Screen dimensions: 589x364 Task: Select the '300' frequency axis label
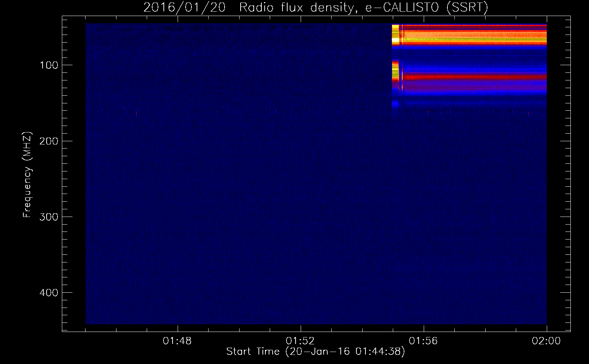pos(49,217)
